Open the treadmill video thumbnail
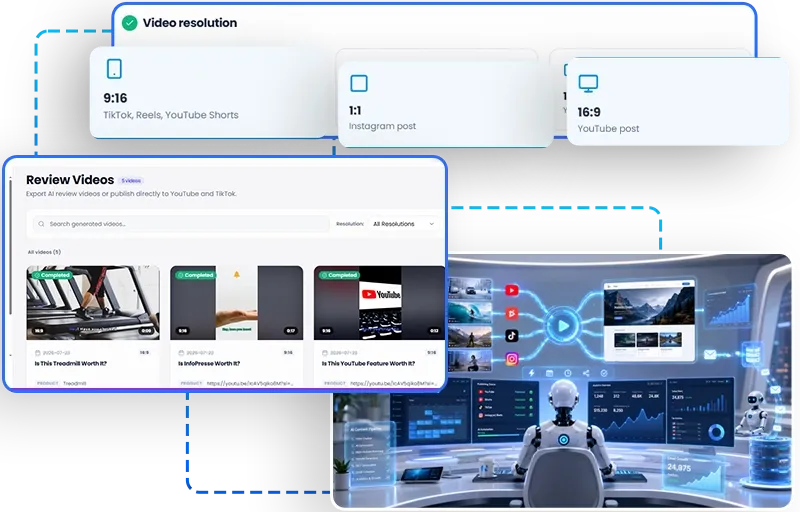This screenshot has height=512, width=800. [93, 302]
